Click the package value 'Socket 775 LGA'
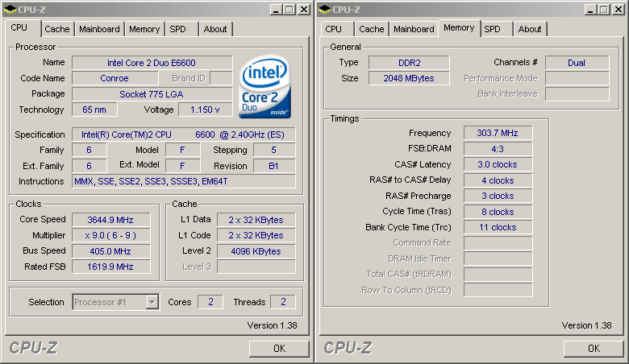The height and width of the screenshot is (364, 629). tap(152, 94)
